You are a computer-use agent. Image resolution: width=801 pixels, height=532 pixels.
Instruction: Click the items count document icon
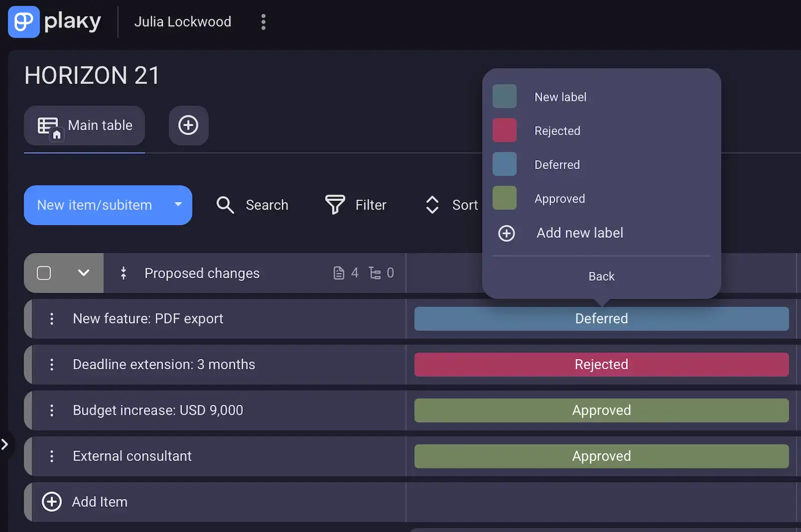pos(339,273)
